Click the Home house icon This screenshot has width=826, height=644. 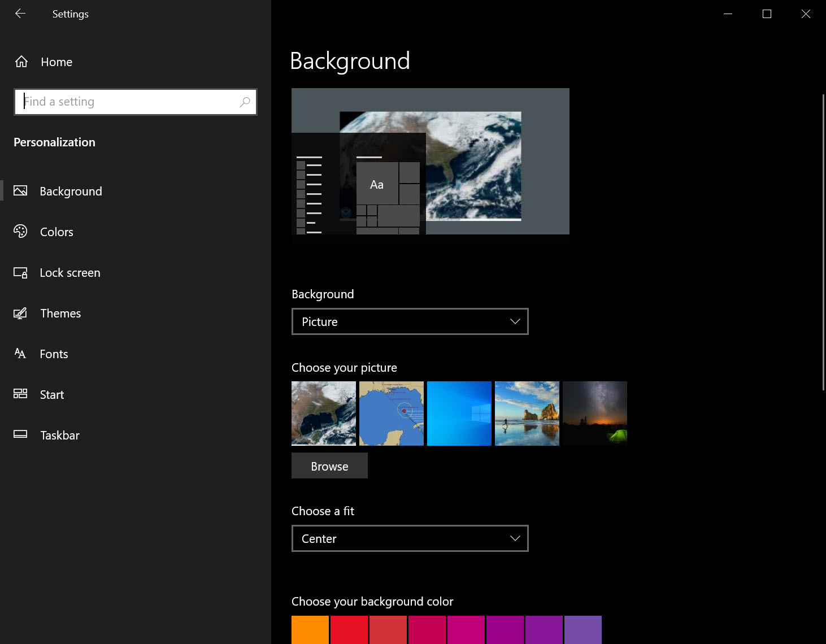pos(21,62)
